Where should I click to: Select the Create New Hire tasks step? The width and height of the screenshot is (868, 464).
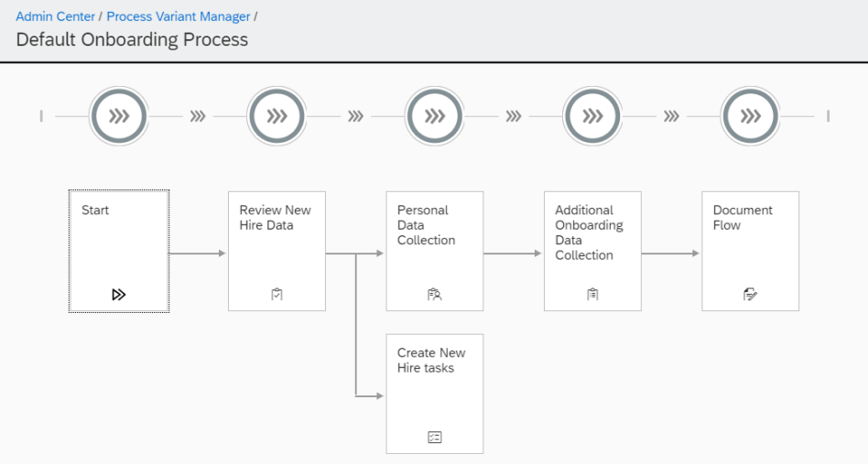click(x=435, y=393)
